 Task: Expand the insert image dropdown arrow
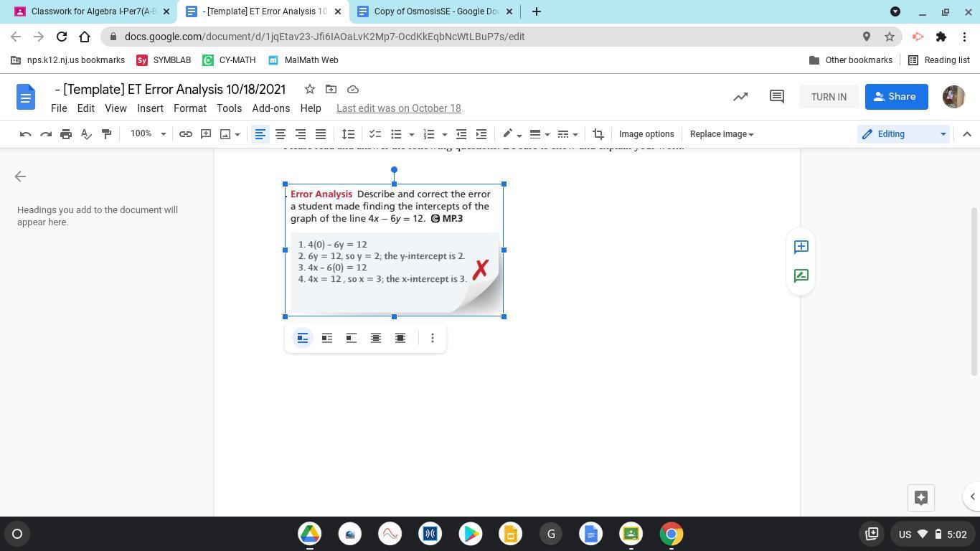(x=235, y=134)
